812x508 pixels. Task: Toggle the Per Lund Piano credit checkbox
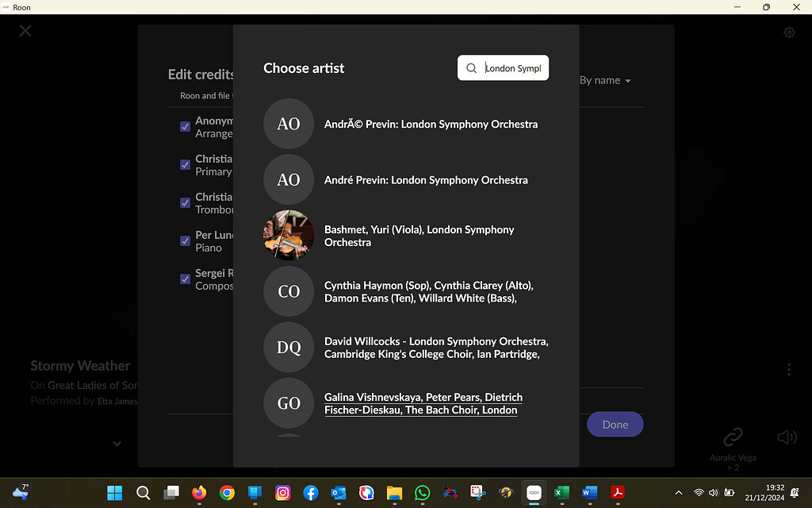(x=185, y=241)
